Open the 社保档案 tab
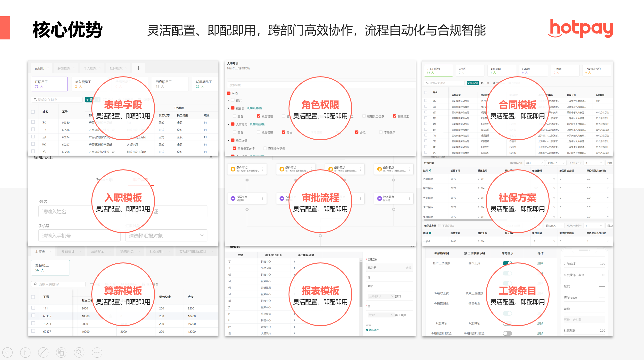644x360 pixels. pyautogui.click(x=118, y=68)
